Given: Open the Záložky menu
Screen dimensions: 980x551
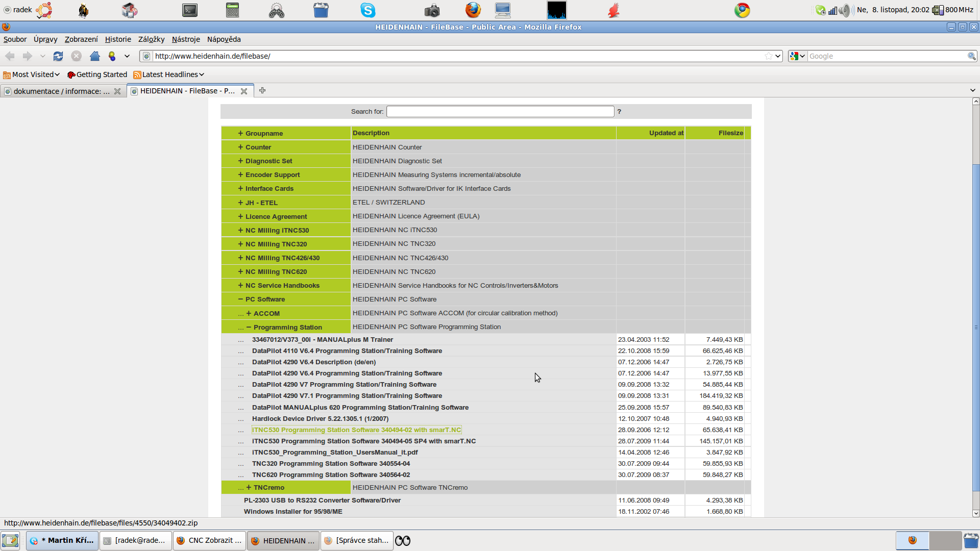Looking at the screenshot, I should pyautogui.click(x=151, y=39).
